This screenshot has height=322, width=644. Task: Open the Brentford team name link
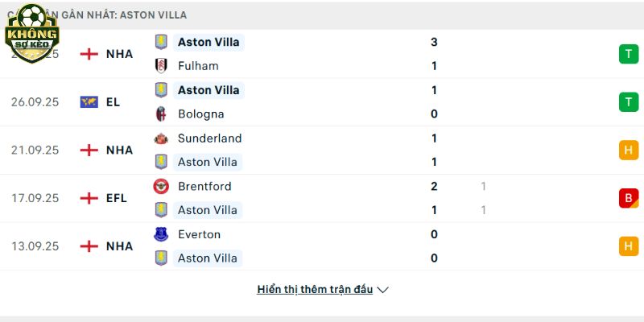(x=204, y=187)
